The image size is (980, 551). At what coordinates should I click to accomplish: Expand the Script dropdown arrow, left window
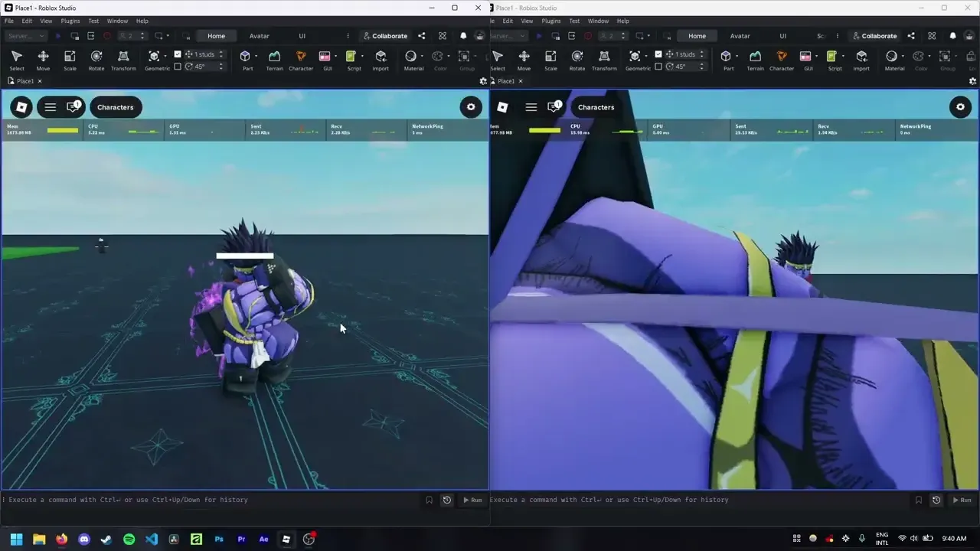(x=361, y=56)
